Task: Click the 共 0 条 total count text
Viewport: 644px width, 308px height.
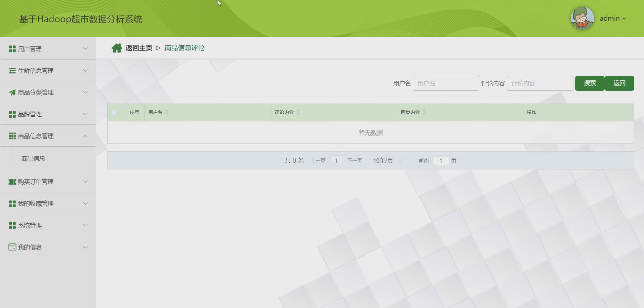Action: coord(294,161)
